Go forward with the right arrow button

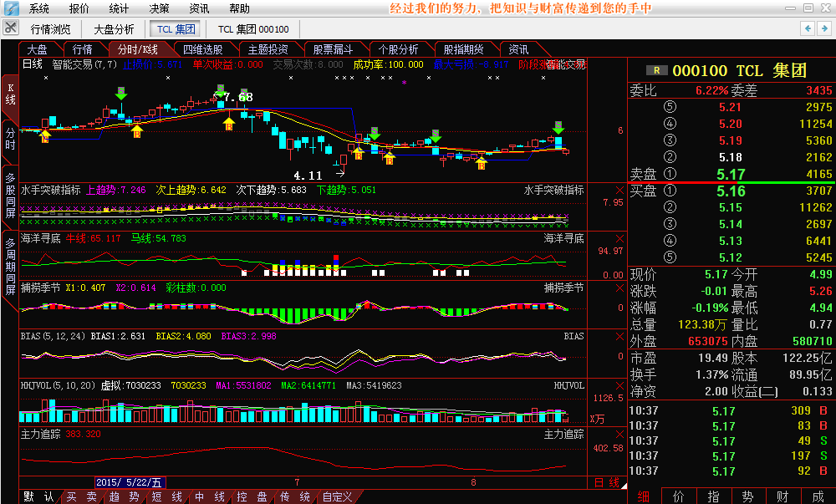(x=823, y=28)
